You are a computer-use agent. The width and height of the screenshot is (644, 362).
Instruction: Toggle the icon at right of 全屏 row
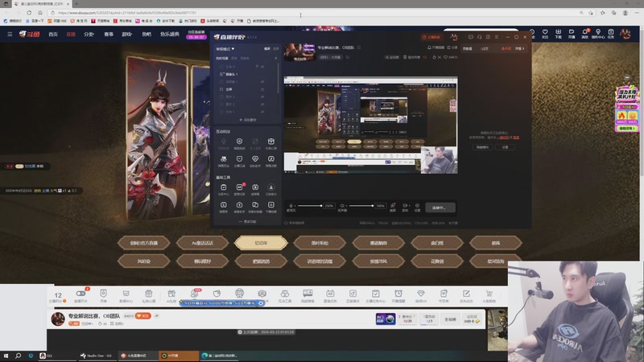click(x=262, y=89)
